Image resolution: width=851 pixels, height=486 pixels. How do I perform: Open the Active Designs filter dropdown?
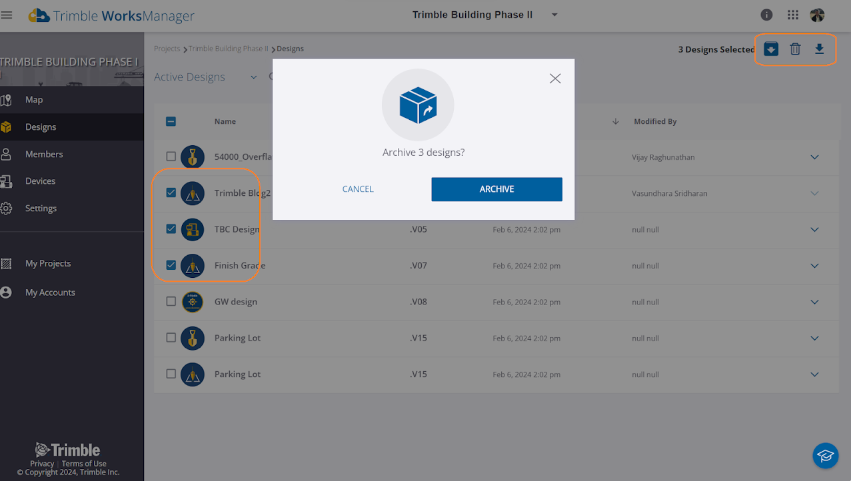tap(253, 77)
